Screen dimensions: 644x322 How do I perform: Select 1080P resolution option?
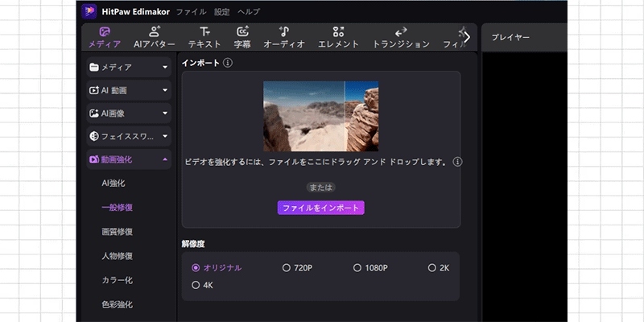[370, 268]
